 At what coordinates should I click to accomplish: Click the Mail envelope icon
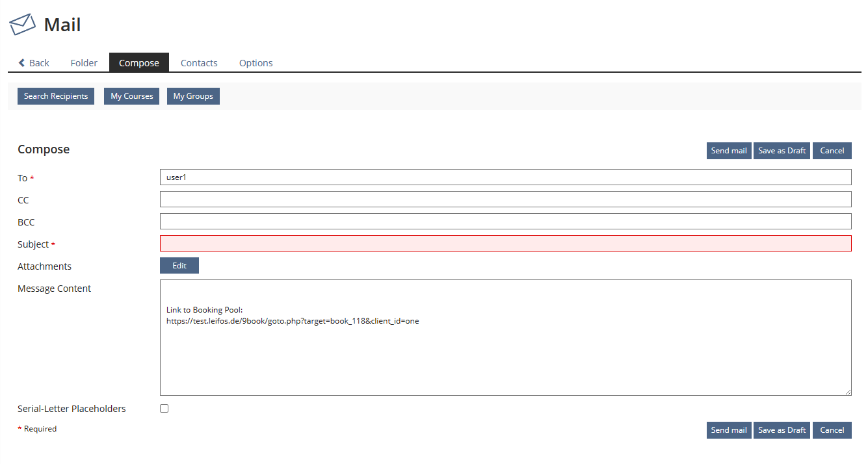22,25
